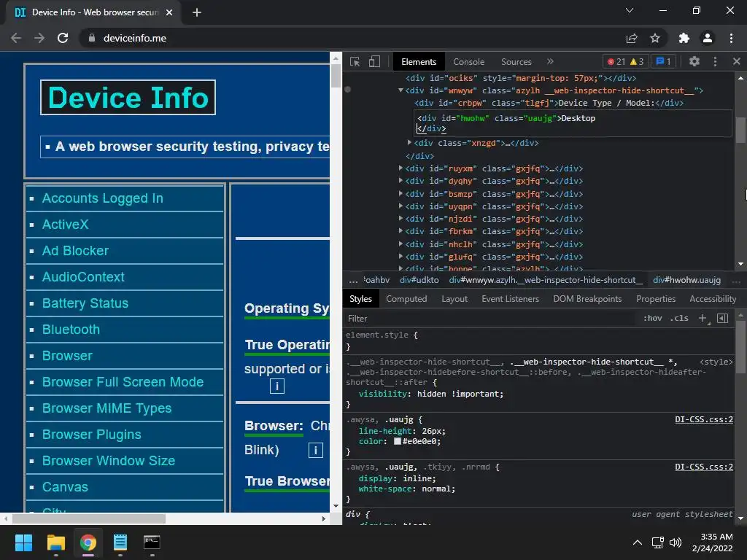Image resolution: width=747 pixels, height=560 pixels.
Task: Click the 21 errors badge
Action: click(616, 61)
